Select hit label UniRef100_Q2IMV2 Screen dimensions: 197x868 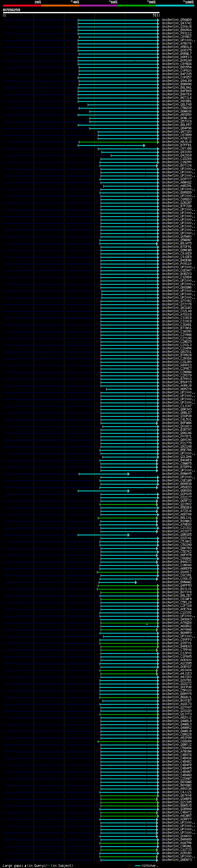(177, 504)
